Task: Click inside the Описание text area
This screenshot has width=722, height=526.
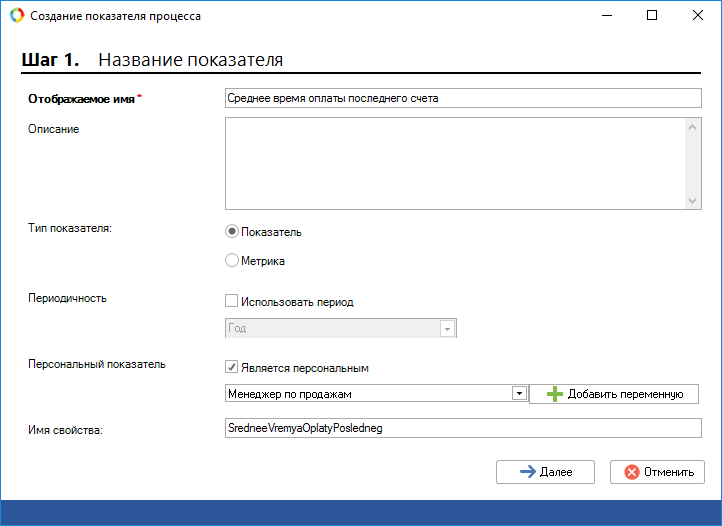Action: 454,163
